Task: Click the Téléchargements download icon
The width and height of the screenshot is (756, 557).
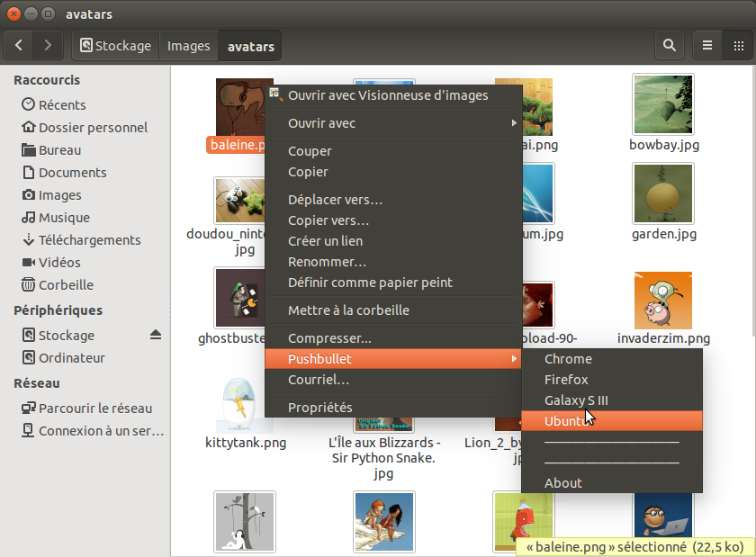Action: [29, 239]
